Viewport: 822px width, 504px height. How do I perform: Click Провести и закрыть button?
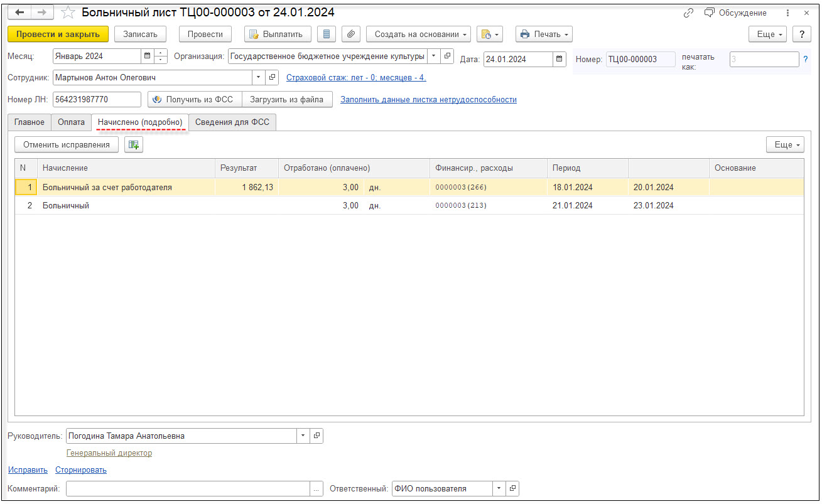(x=58, y=34)
